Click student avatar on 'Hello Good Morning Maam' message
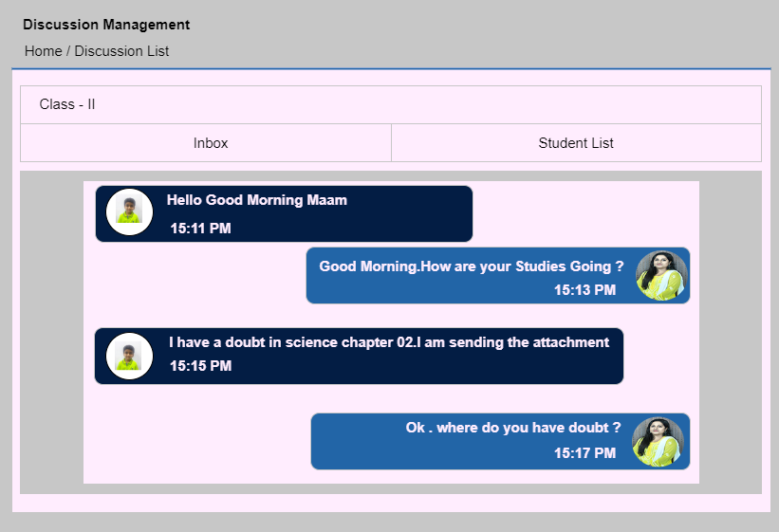Image resolution: width=779 pixels, height=532 pixels. click(129, 211)
